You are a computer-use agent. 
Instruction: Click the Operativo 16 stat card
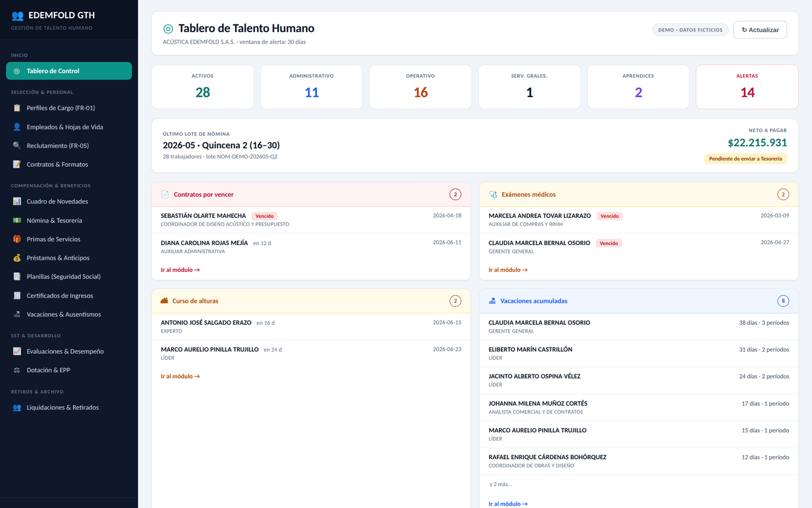(420, 87)
